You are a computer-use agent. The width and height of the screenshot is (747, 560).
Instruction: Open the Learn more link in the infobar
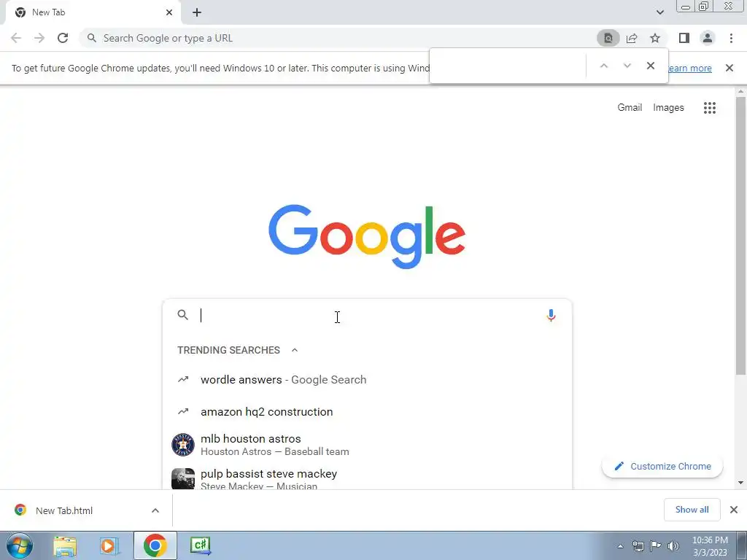(x=690, y=68)
